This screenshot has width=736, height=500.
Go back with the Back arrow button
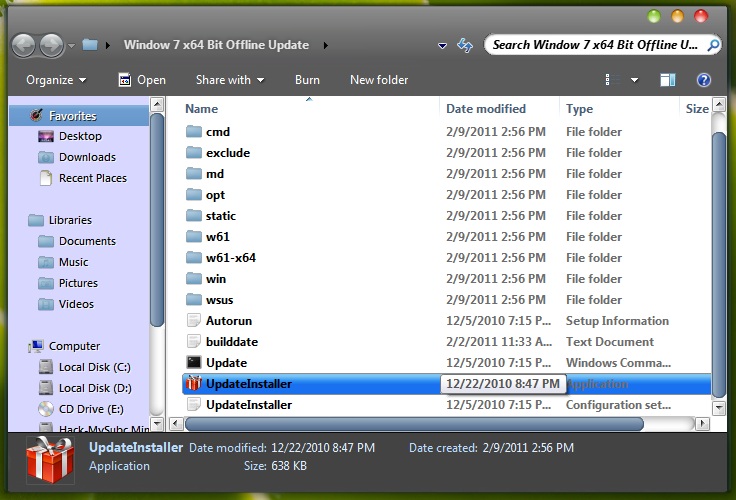click(23, 46)
